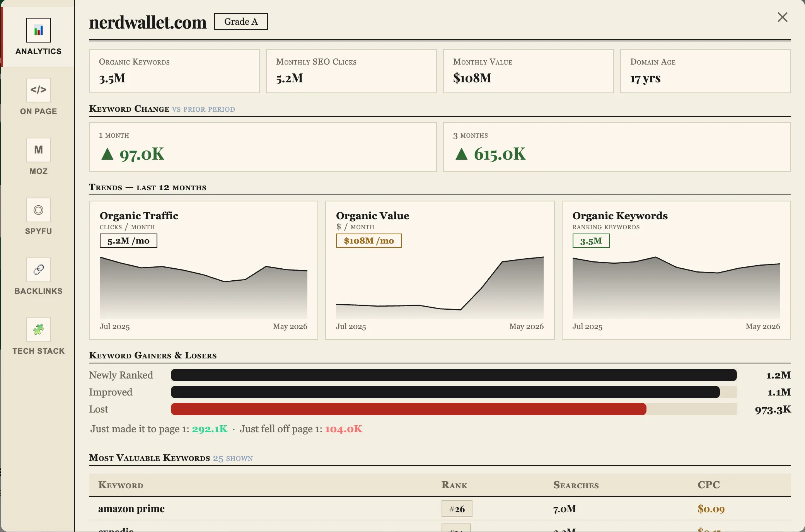Sort by the CPC column header
This screenshot has height=532, width=805.
709,485
